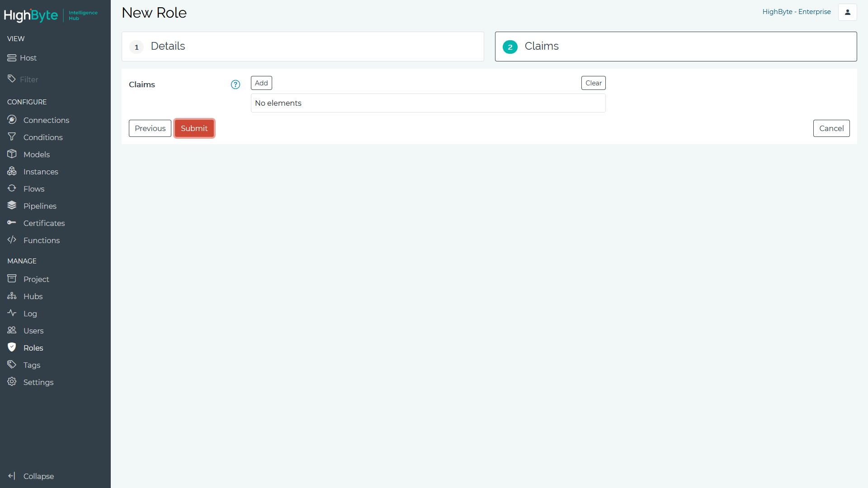This screenshot has height=488, width=868.
Task: Click Cancel to discard the new role
Action: tap(831, 128)
